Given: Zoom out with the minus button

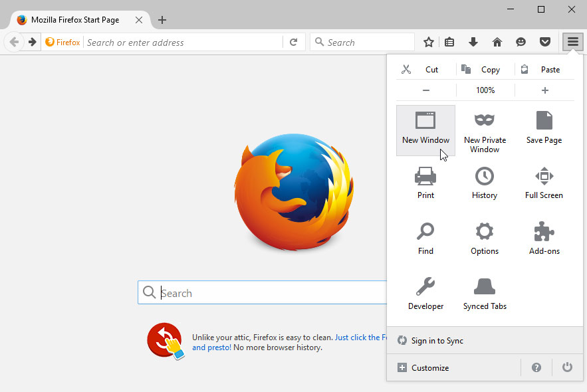Looking at the screenshot, I should [426, 90].
